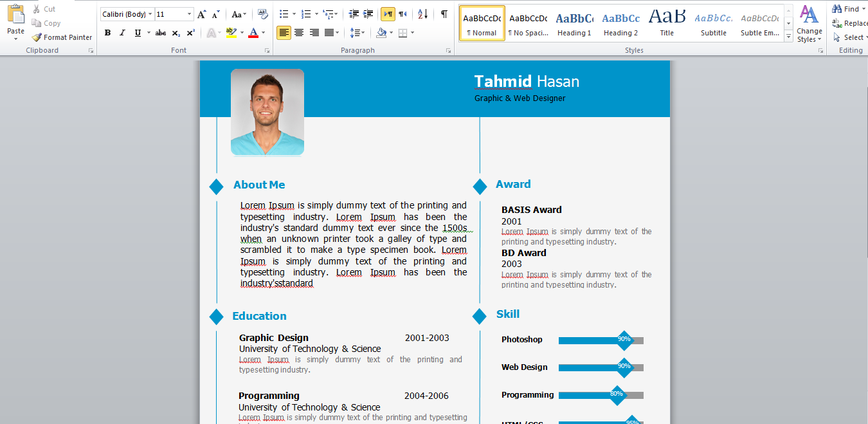Toggle align text left
The height and width of the screenshot is (424, 868).
click(284, 33)
